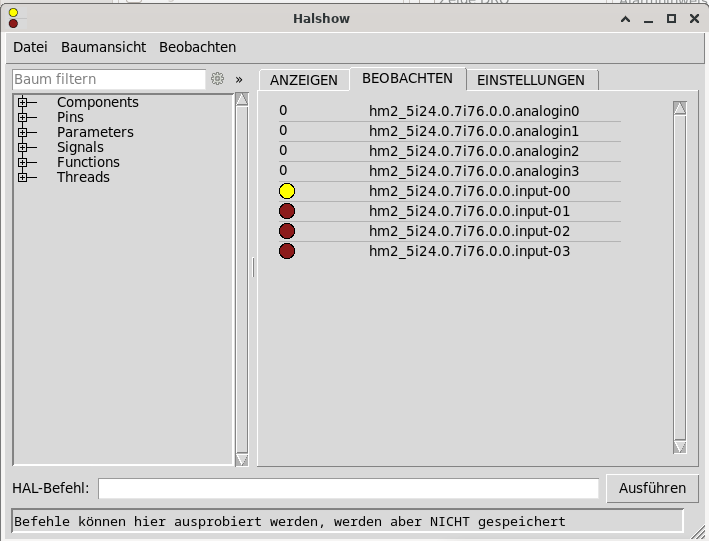Click the hm2_5i24.0.7i76.0.0.analogin1 entry
The width and height of the screenshot is (709, 541).
[474, 131]
